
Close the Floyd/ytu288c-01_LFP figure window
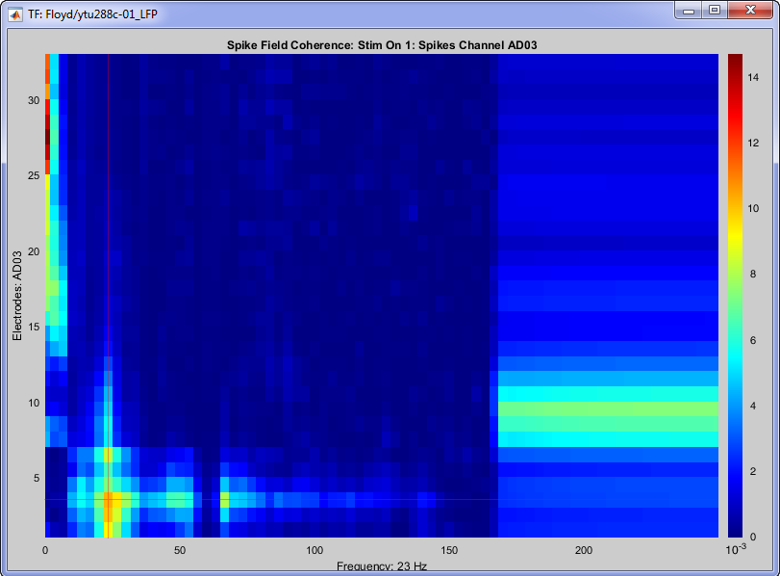751,10
